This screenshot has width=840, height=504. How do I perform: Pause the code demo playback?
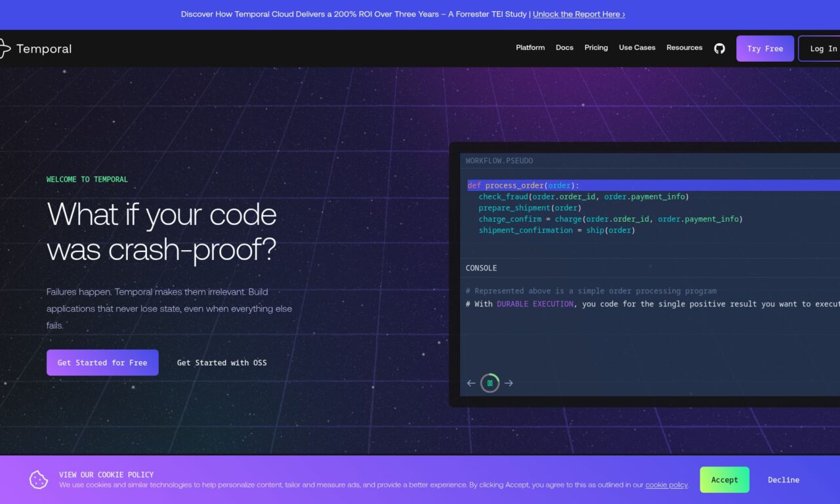(490, 383)
